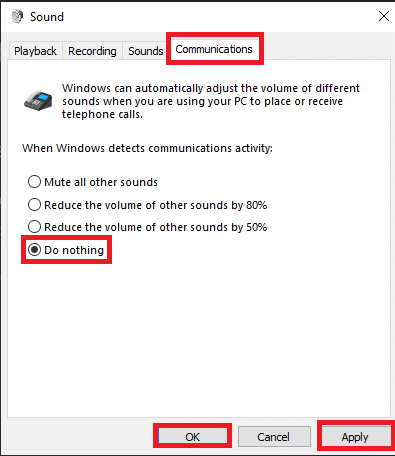Click the 'When Windows detects communications activity' heading
395x456 pixels.
coord(147,148)
